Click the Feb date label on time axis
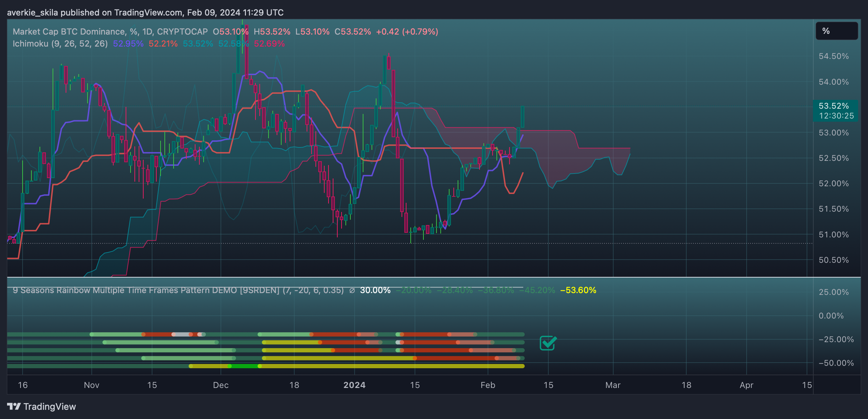This screenshot has height=419, width=868. [x=488, y=385]
